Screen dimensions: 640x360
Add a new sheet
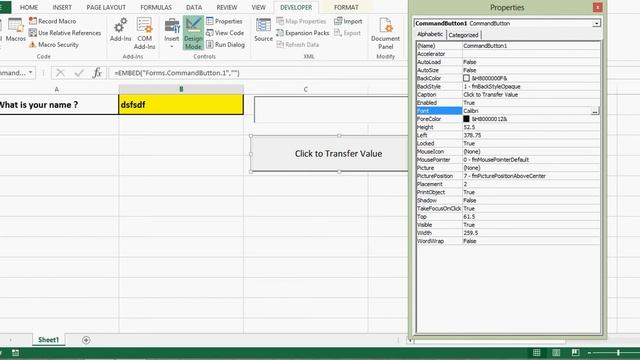pos(86,340)
